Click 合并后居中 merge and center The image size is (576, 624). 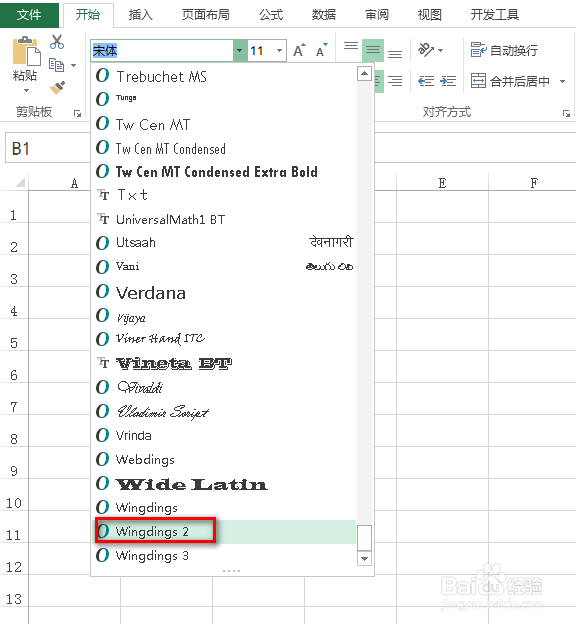point(510,81)
